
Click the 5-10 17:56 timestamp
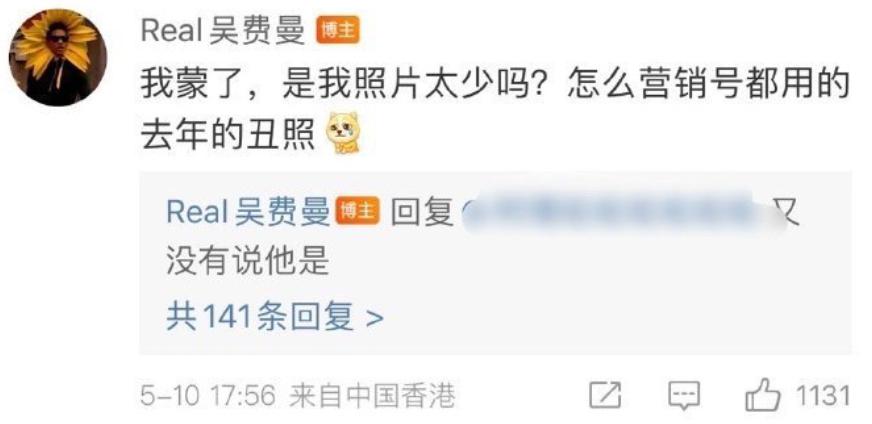pos(208,397)
